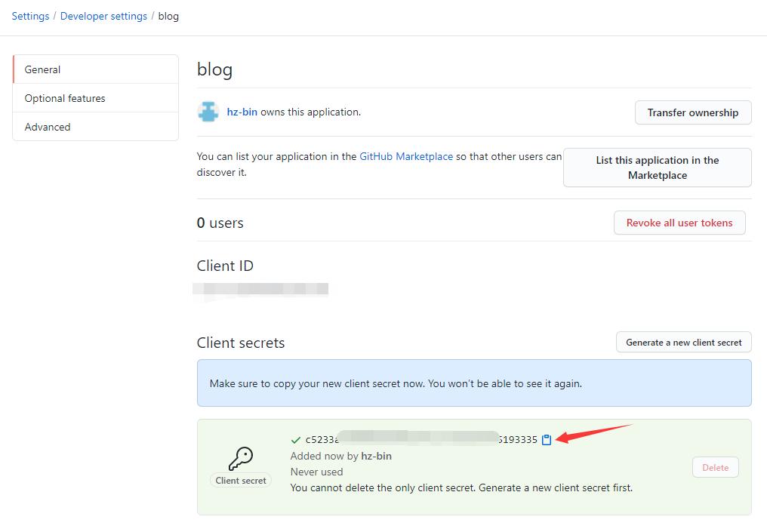Screen dimensions: 767x532
Task: Copy the client secret with clipboard icon
Action: 547,439
